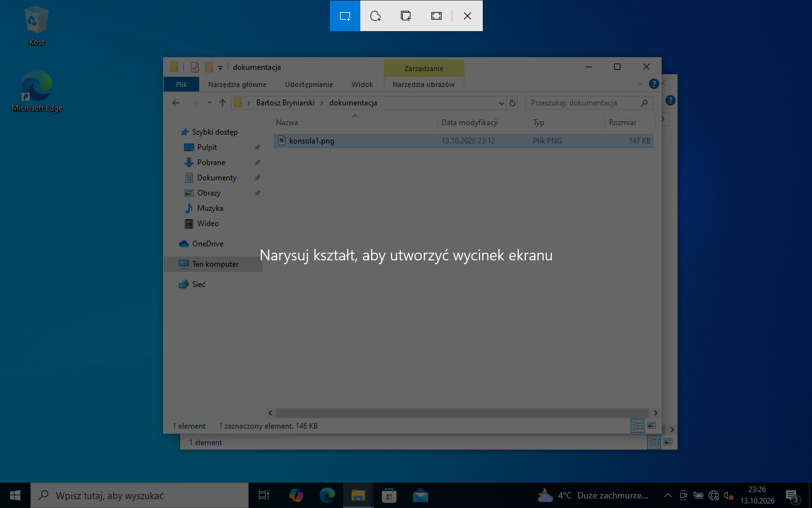Click the Up one level arrow
This screenshot has width=812, height=508.
(223, 103)
